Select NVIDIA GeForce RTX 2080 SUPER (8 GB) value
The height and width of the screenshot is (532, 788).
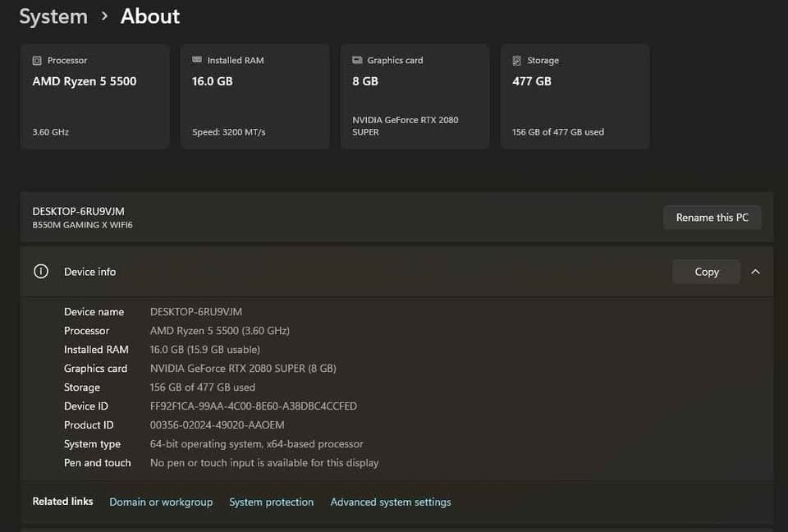point(243,369)
